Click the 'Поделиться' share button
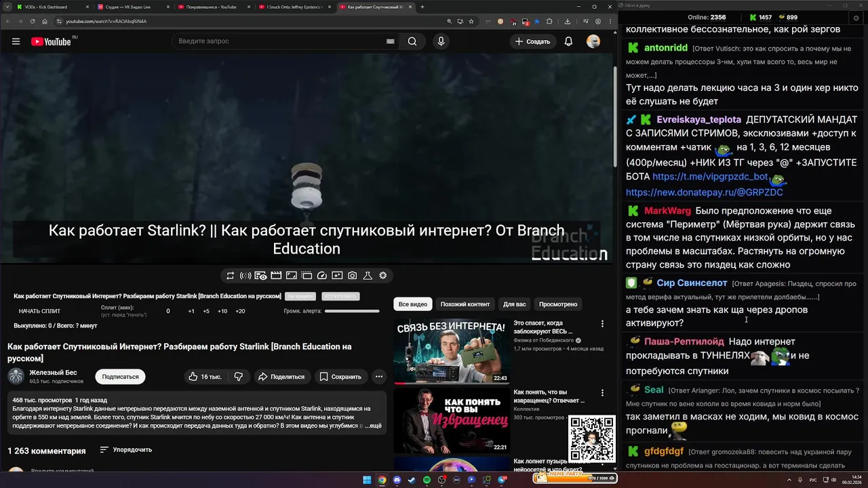The image size is (868, 488). (x=281, y=377)
